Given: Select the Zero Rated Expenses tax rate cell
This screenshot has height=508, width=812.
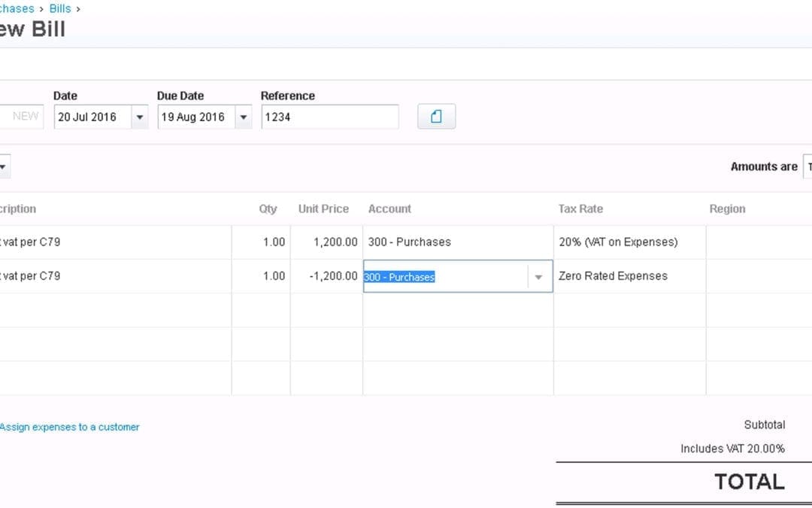Looking at the screenshot, I should 630,276.
